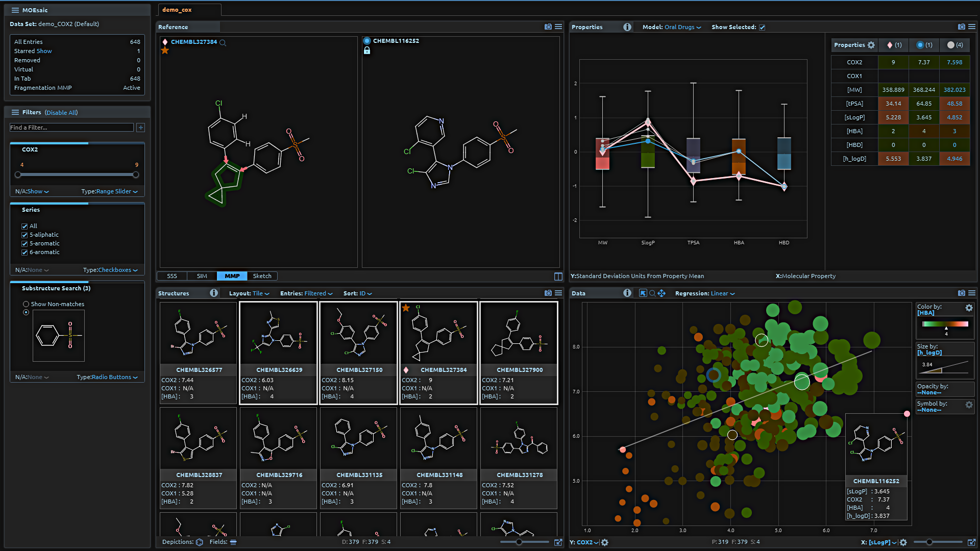980x551 pixels.
Task: Open the Model Oral Drugs dropdown
Action: (683, 28)
